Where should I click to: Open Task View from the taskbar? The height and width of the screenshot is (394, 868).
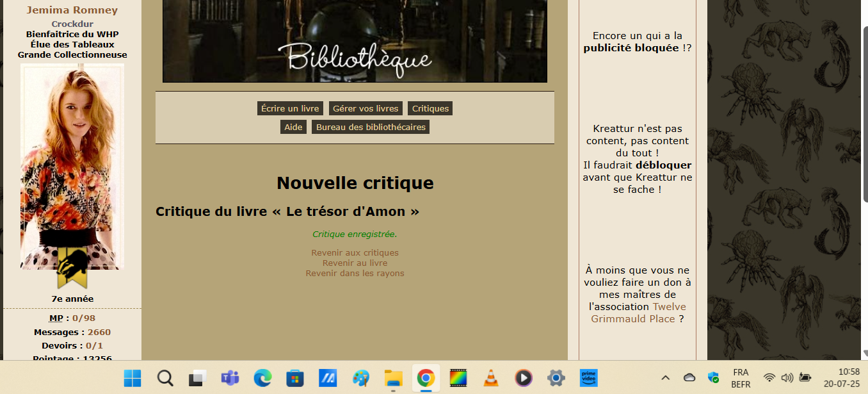[198, 378]
